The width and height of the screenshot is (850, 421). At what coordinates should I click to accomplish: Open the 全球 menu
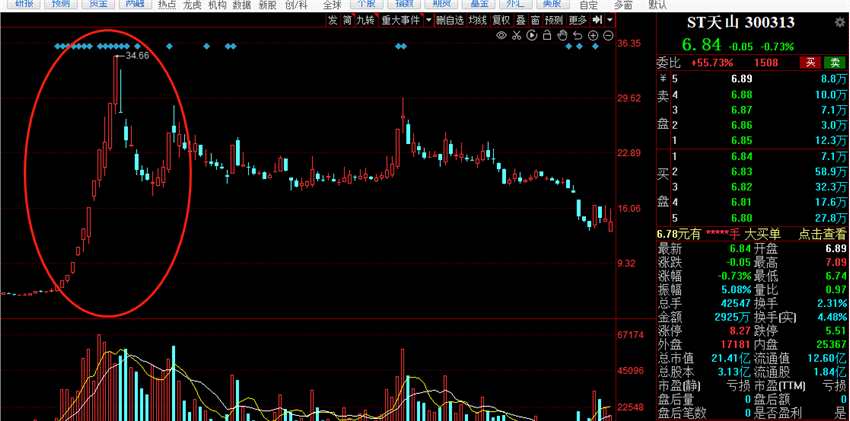click(x=332, y=5)
